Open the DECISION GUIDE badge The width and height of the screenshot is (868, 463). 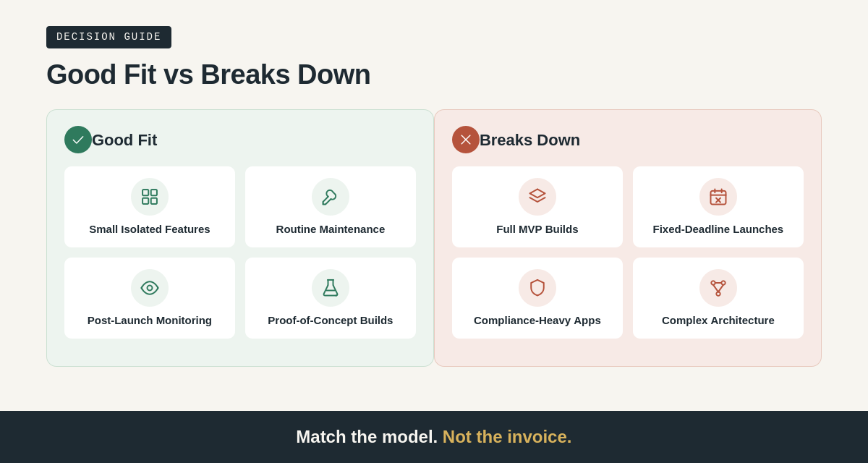coord(109,37)
